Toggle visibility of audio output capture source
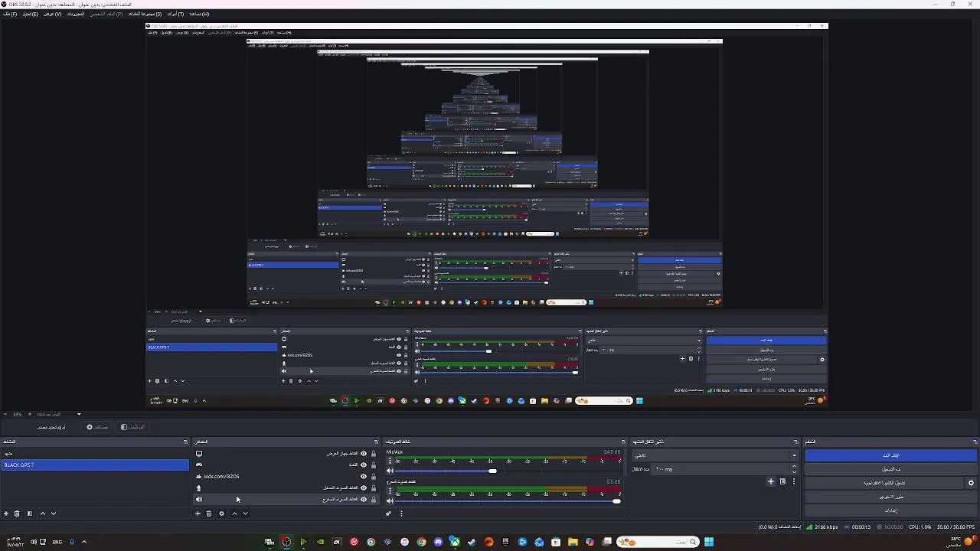This screenshot has width=980, height=551. tap(364, 499)
